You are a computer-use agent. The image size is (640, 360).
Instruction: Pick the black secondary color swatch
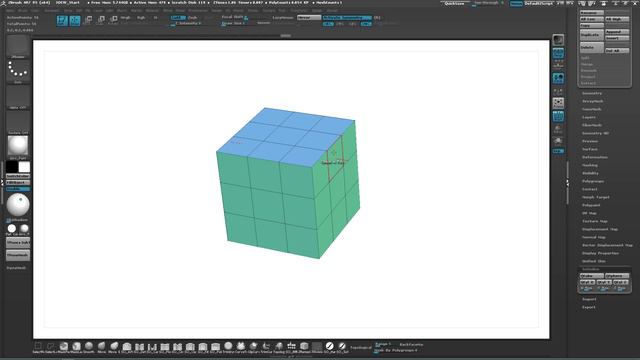click(x=12, y=167)
